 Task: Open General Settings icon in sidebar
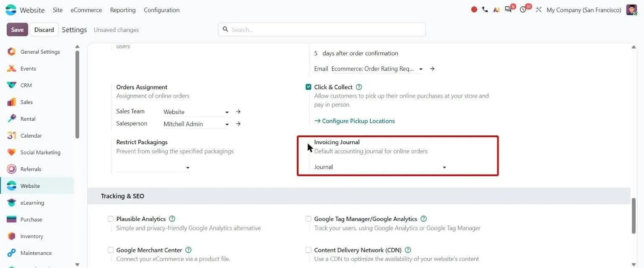12,52
